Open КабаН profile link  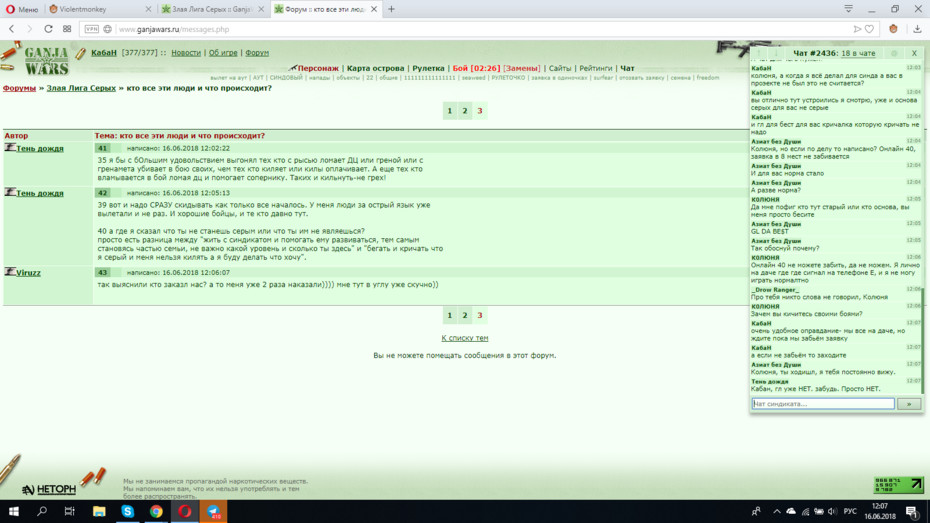pos(104,53)
